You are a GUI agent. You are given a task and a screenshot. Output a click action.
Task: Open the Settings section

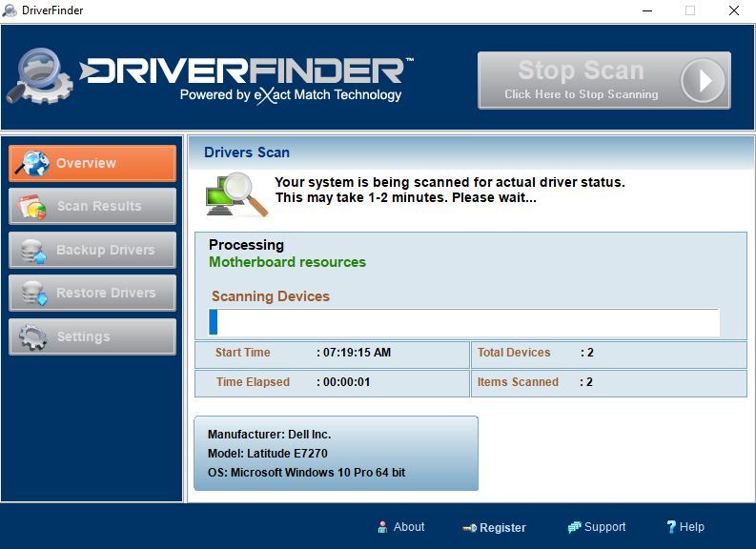click(x=92, y=336)
